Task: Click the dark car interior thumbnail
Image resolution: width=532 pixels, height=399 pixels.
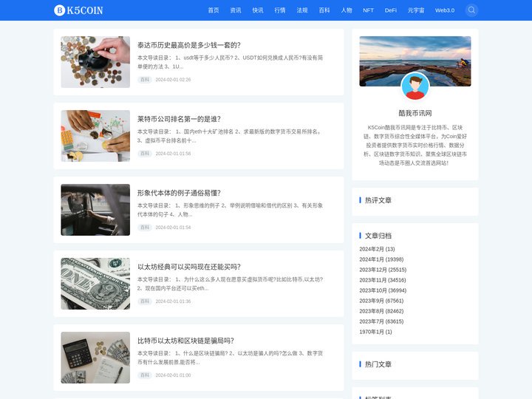Action: (95, 210)
